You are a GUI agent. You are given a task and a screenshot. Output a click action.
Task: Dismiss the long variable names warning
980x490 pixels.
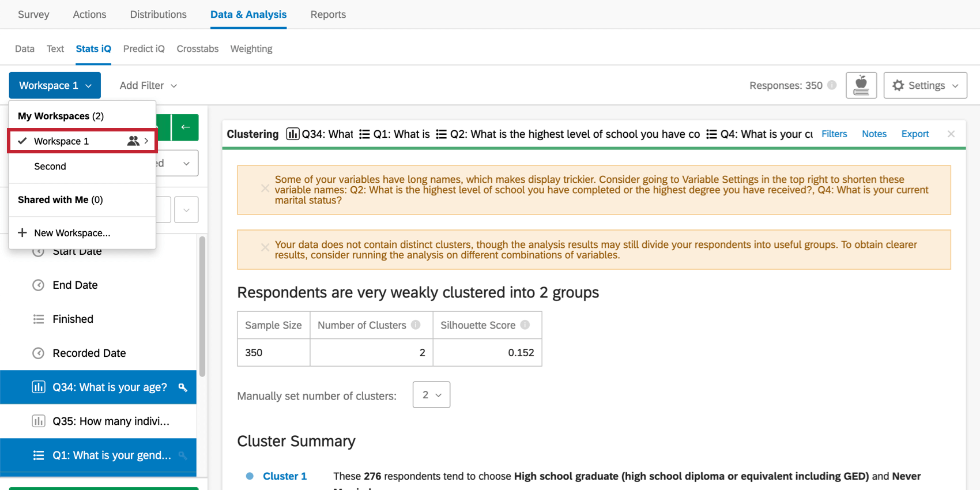point(265,188)
